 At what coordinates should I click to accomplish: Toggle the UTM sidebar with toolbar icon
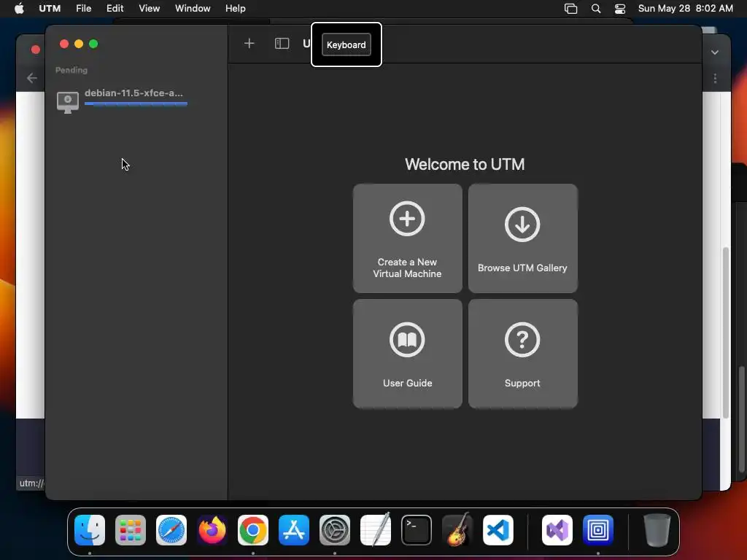pyautogui.click(x=282, y=44)
